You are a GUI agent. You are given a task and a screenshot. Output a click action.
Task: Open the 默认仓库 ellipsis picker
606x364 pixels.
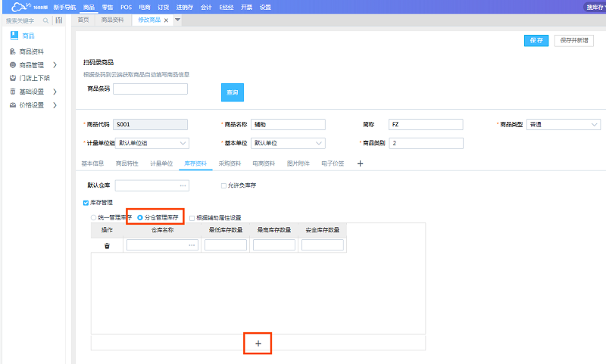click(x=183, y=185)
